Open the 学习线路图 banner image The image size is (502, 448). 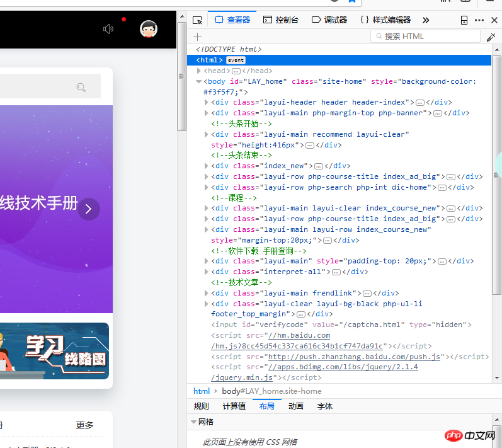point(54,351)
